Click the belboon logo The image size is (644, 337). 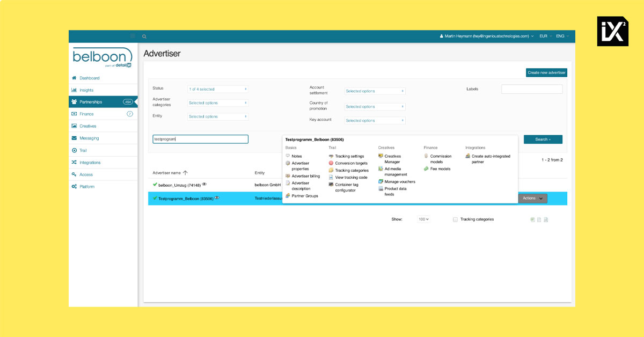[103, 57]
